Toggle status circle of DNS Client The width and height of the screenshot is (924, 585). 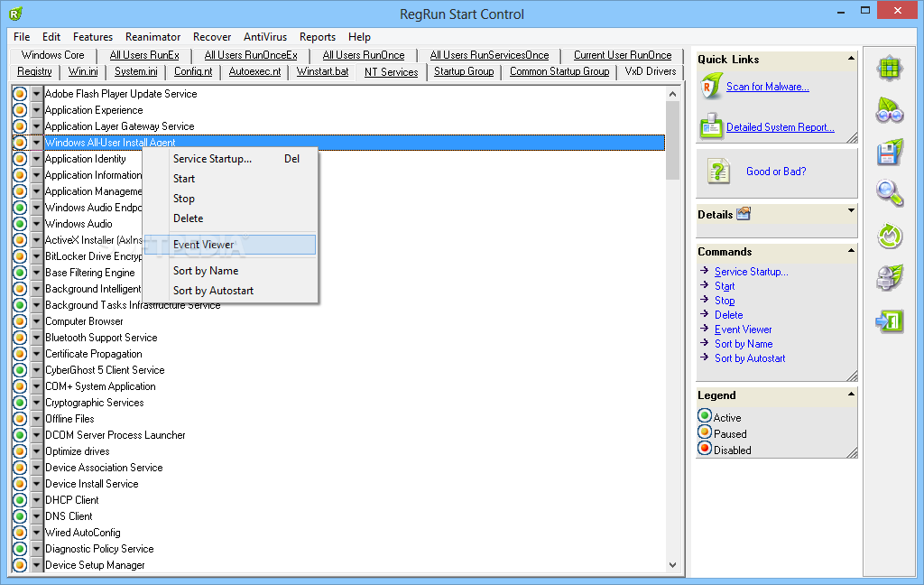(x=20, y=516)
